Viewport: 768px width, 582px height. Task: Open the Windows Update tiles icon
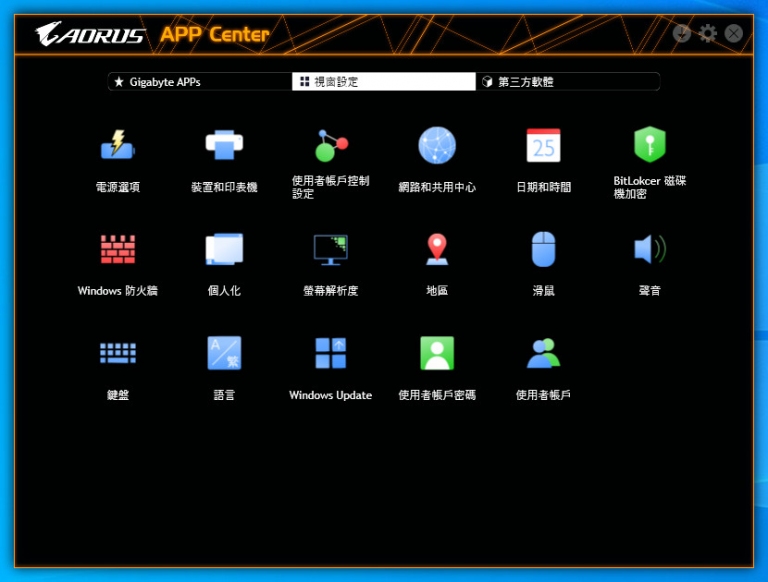[331, 353]
